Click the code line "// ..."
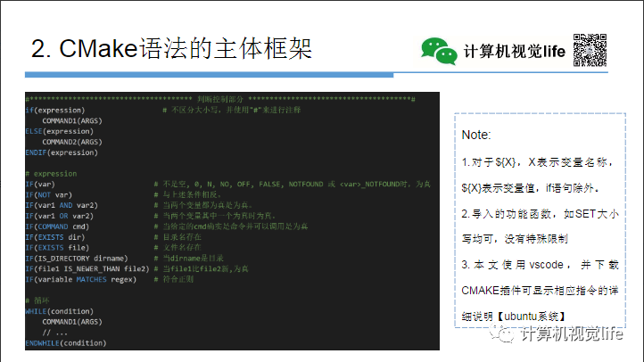The height and width of the screenshot is (362, 644). 54,333
